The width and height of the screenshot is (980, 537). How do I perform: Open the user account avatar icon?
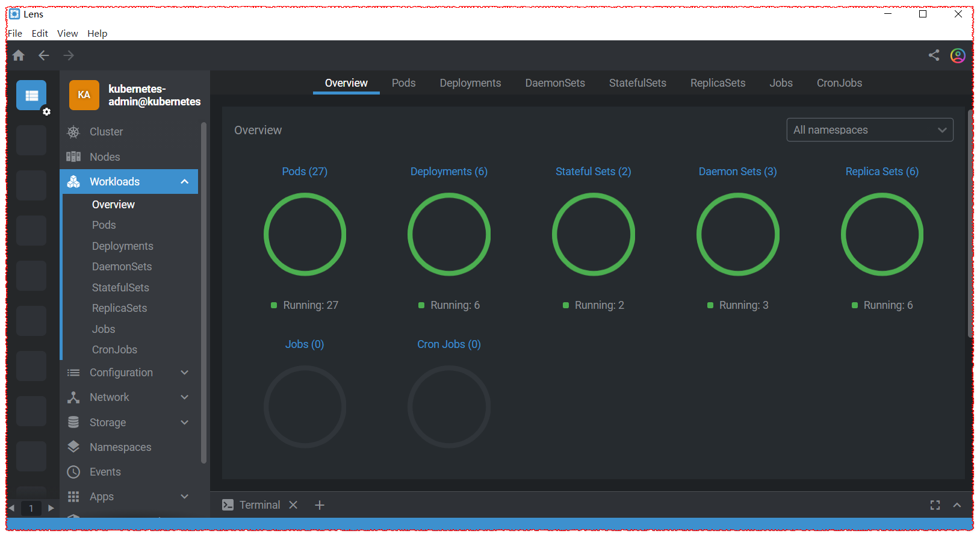[958, 55]
